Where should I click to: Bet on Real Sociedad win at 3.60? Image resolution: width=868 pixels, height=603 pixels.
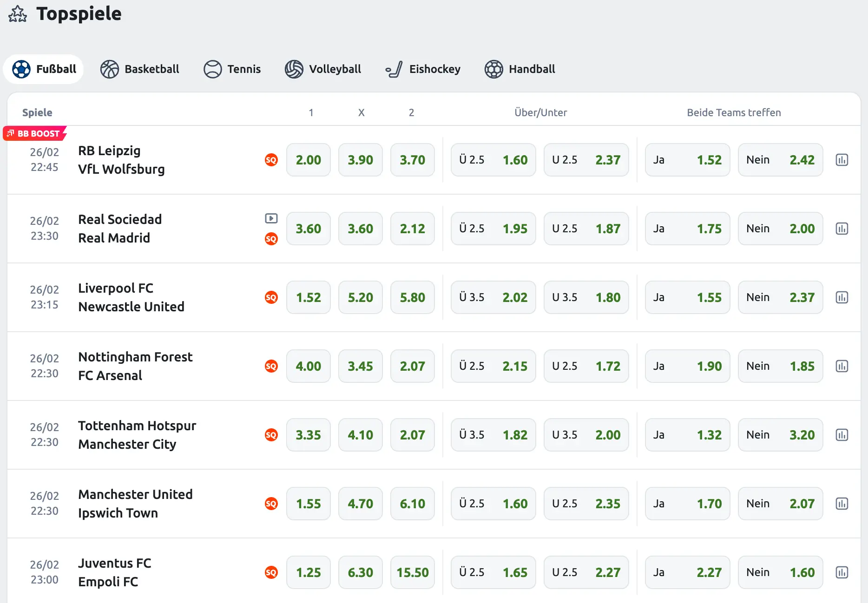(309, 229)
